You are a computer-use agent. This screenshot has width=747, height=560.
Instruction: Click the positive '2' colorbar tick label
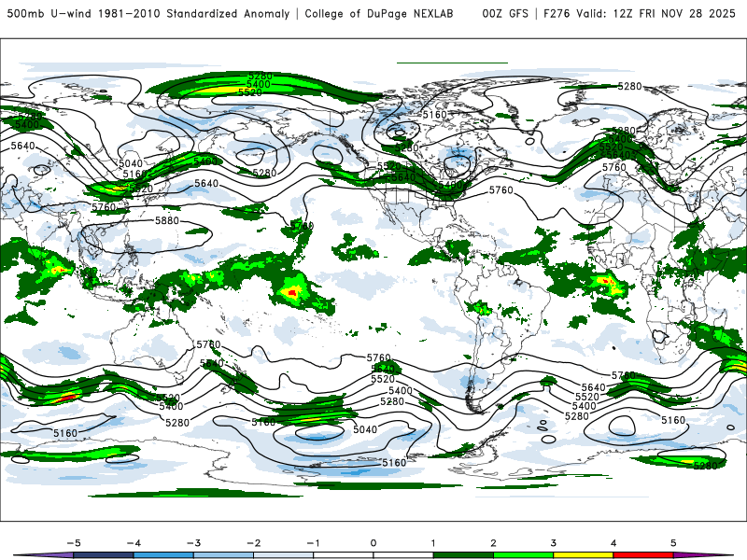click(494, 543)
